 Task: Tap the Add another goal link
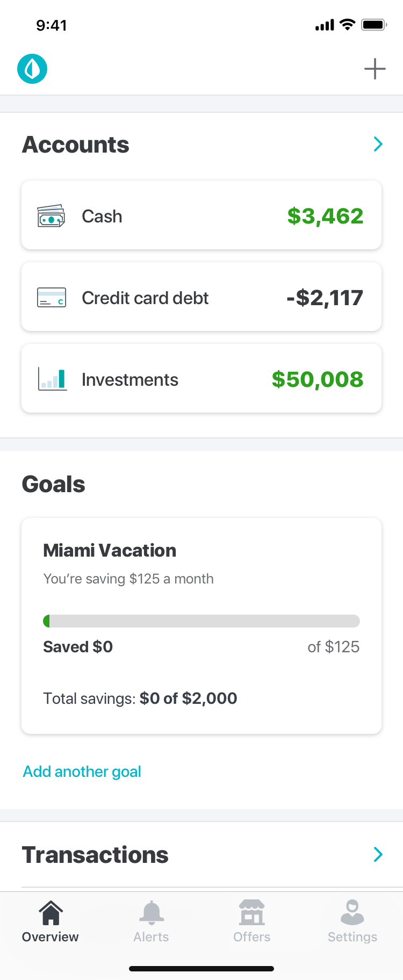[x=82, y=772]
